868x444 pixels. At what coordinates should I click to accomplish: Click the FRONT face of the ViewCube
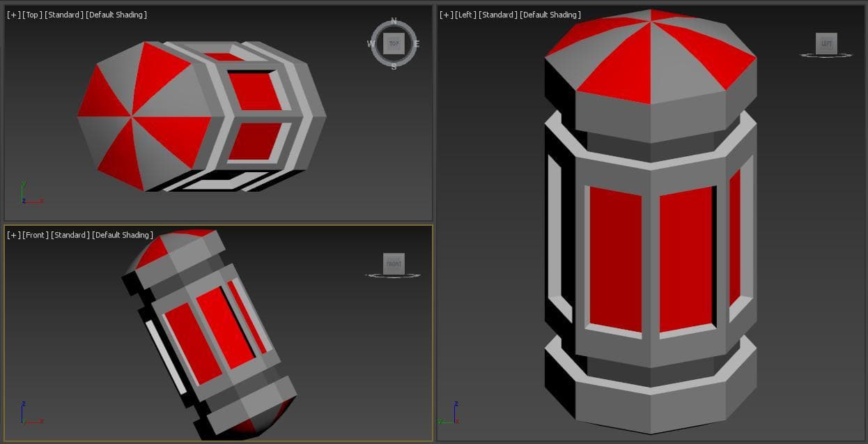[394, 263]
